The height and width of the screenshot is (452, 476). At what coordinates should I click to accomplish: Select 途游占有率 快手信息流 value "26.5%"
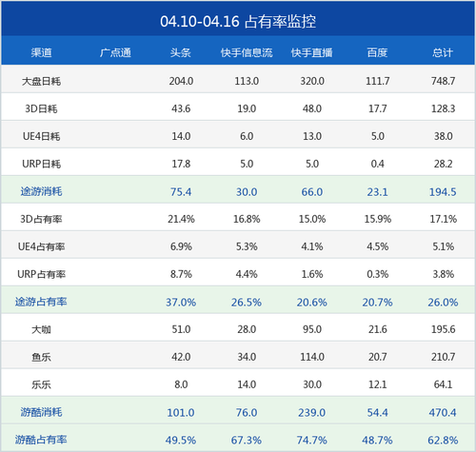pyautogui.click(x=247, y=303)
